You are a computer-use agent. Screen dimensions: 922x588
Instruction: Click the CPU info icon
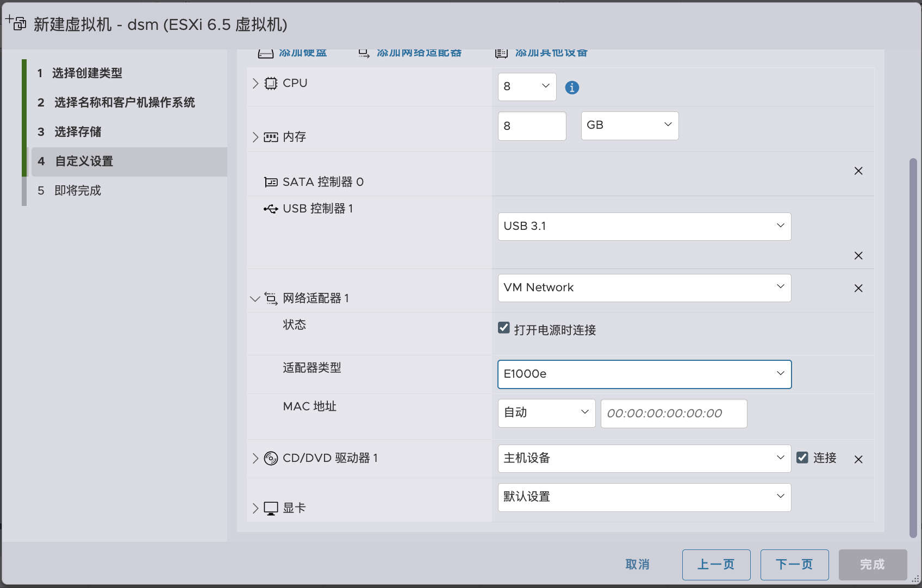pyautogui.click(x=572, y=87)
